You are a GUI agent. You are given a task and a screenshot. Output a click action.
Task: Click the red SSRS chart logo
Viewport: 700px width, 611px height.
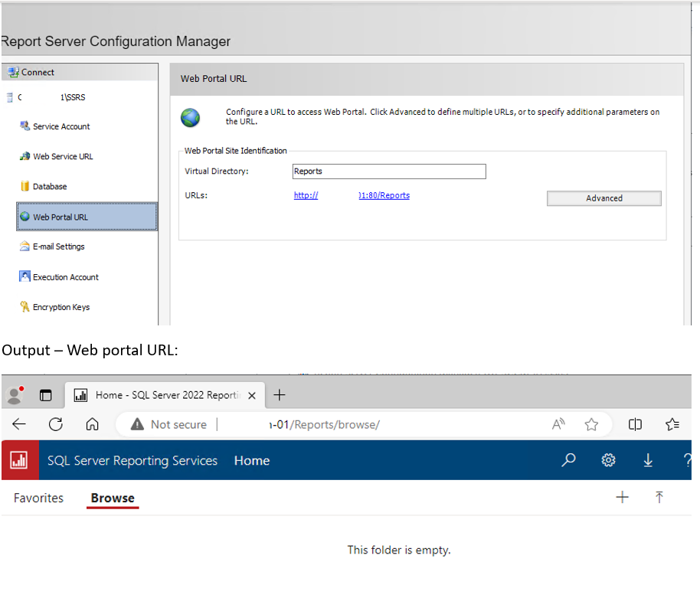point(20,460)
